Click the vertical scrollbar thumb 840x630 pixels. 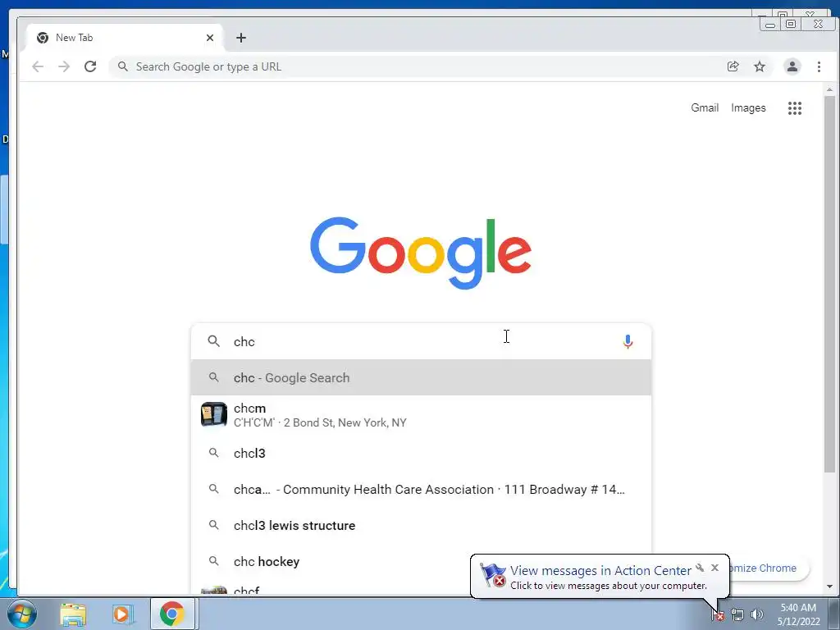829,285
